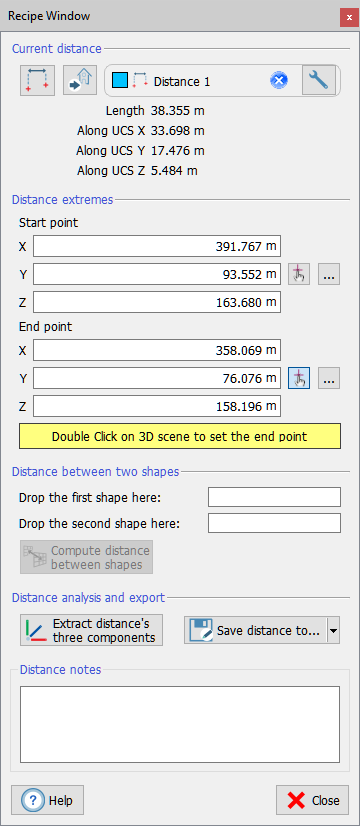Remove Distance 1 with the blue X icon
The height and width of the screenshot is (826, 360).
point(279,81)
